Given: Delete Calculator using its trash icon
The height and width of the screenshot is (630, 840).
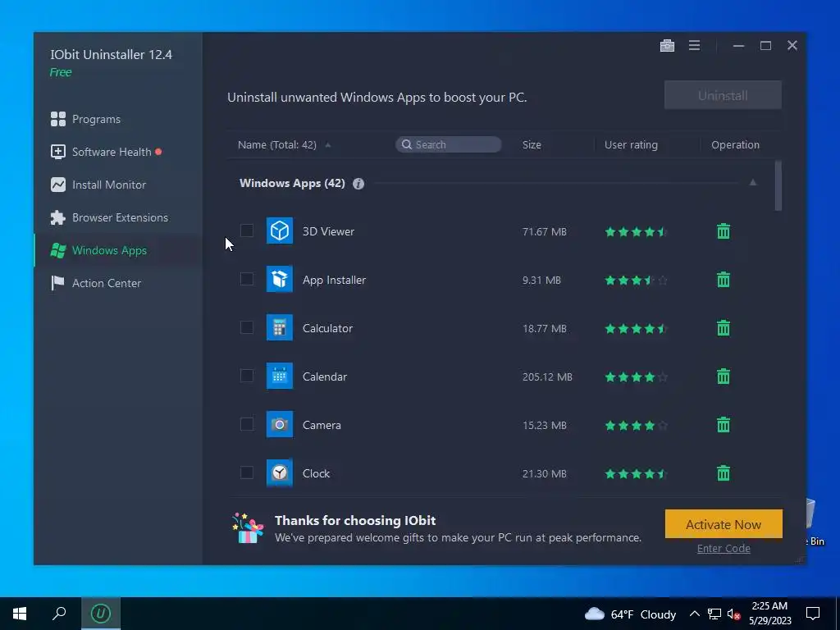Looking at the screenshot, I should point(724,328).
